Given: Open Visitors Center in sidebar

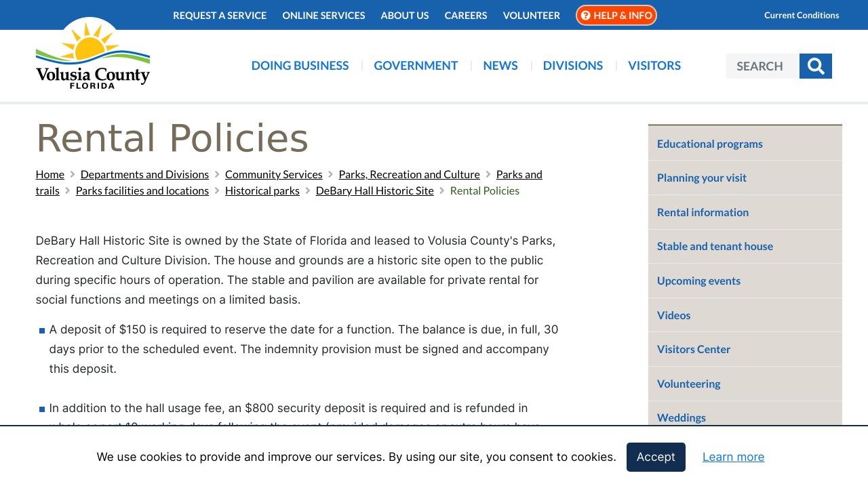Looking at the screenshot, I should (745, 349).
